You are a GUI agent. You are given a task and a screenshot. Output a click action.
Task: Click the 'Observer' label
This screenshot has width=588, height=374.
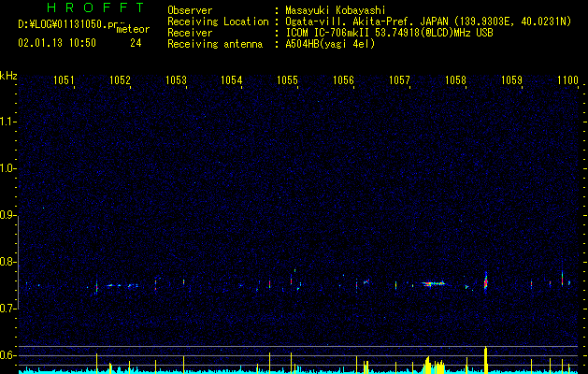click(x=190, y=10)
